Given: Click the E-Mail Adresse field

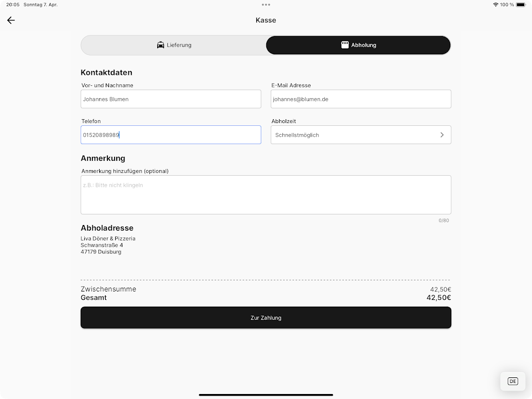Looking at the screenshot, I should pos(360,99).
